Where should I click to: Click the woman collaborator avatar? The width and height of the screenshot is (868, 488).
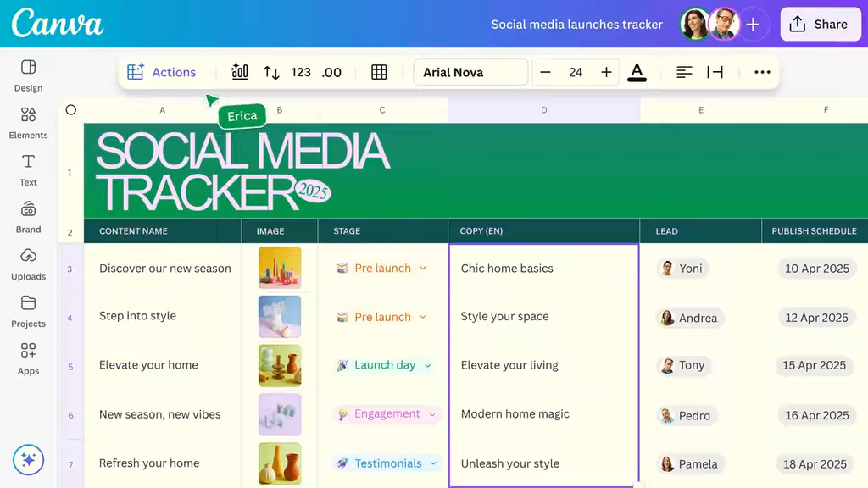pyautogui.click(x=695, y=25)
